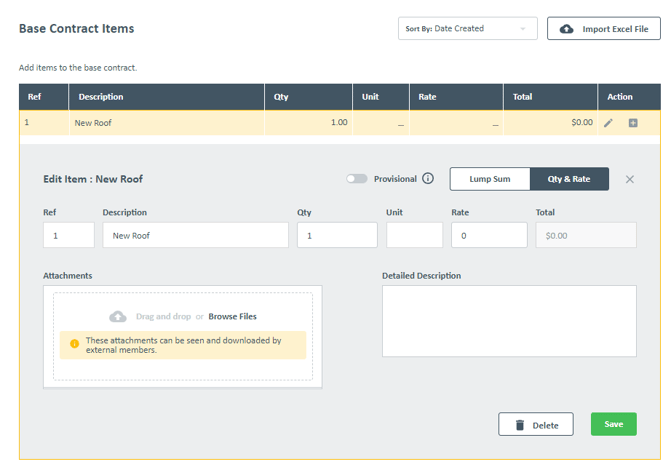Click the Rate input field
This screenshot has height=467, width=671.
click(x=489, y=235)
